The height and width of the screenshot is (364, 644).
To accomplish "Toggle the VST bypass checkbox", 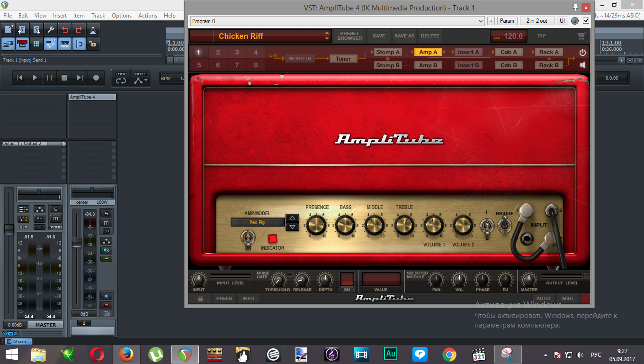I will click(x=586, y=21).
